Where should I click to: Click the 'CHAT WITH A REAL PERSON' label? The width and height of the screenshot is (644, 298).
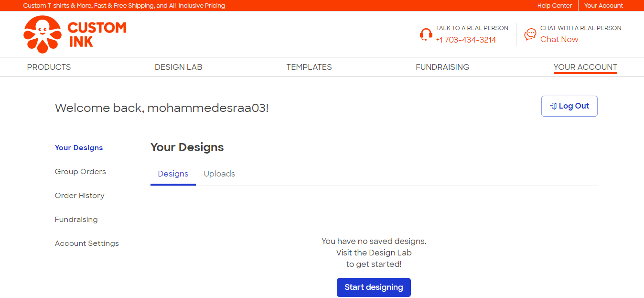pyautogui.click(x=580, y=28)
